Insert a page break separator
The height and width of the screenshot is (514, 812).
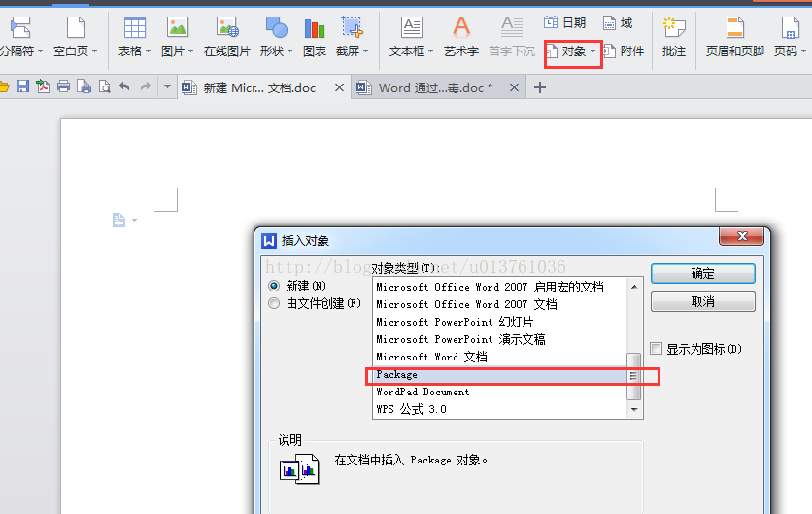pyautogui.click(x=19, y=35)
